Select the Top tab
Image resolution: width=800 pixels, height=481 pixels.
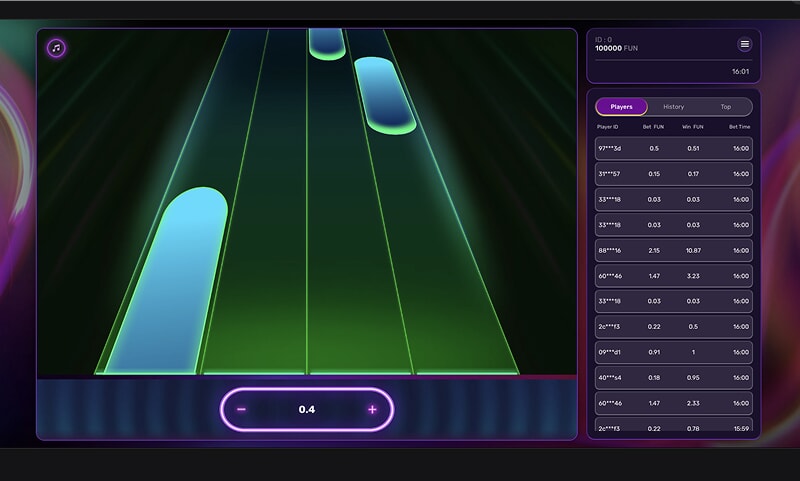725,107
